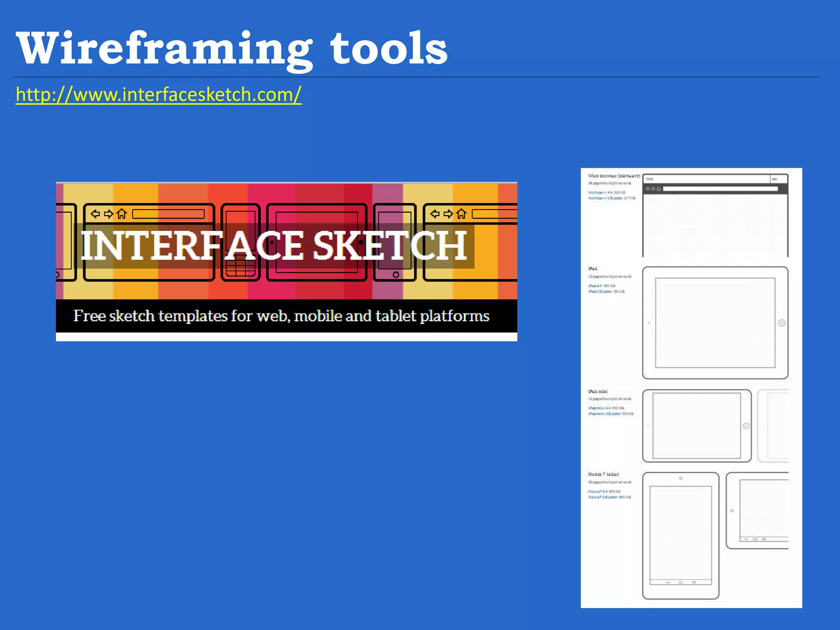The image size is (840, 630).
Task: Click the Android home icon on the portrait Nexus 7
Action: [x=681, y=582]
